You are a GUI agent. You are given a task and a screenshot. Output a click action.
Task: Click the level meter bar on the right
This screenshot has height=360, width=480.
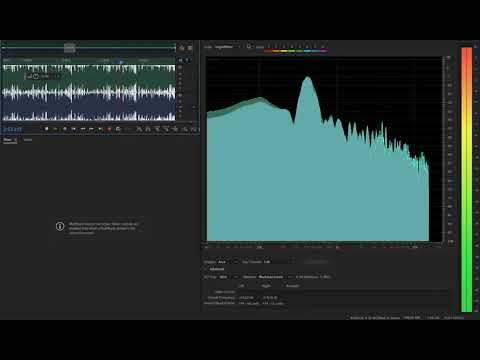pyautogui.click(x=466, y=179)
